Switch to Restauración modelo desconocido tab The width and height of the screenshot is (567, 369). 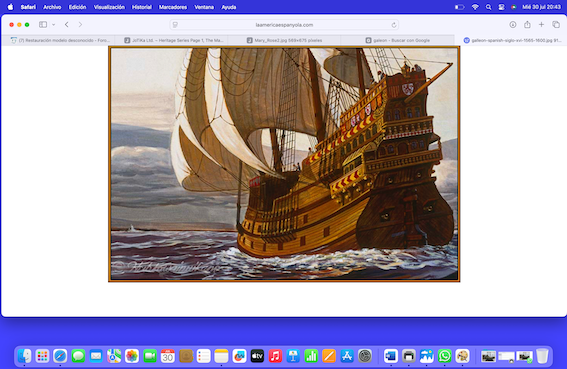(x=60, y=40)
